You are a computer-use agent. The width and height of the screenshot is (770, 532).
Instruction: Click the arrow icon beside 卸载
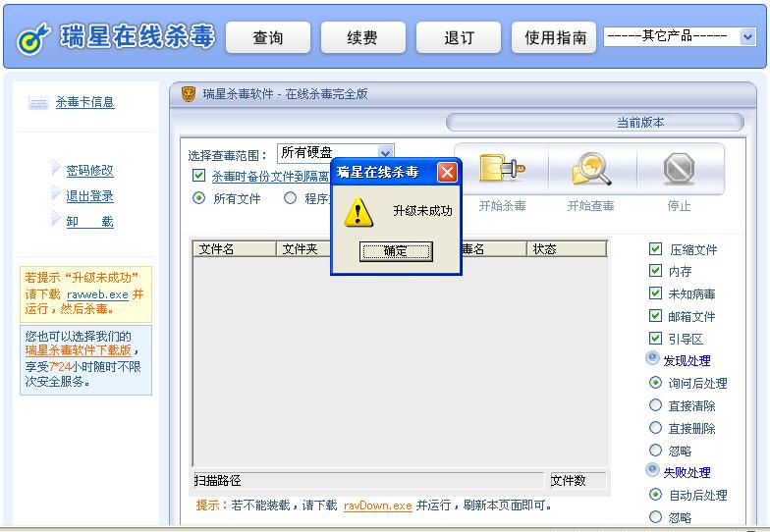click(x=55, y=218)
